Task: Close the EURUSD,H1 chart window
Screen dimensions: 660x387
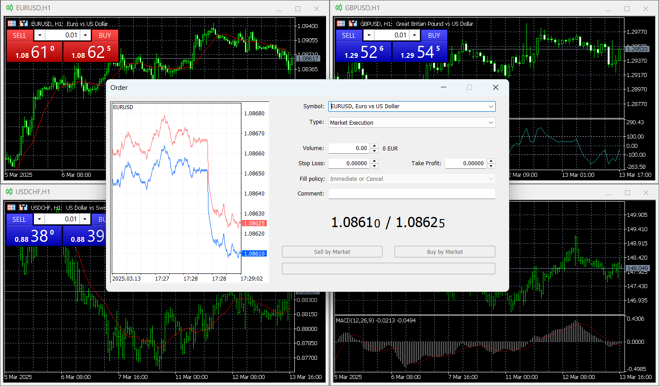Action: (317, 8)
